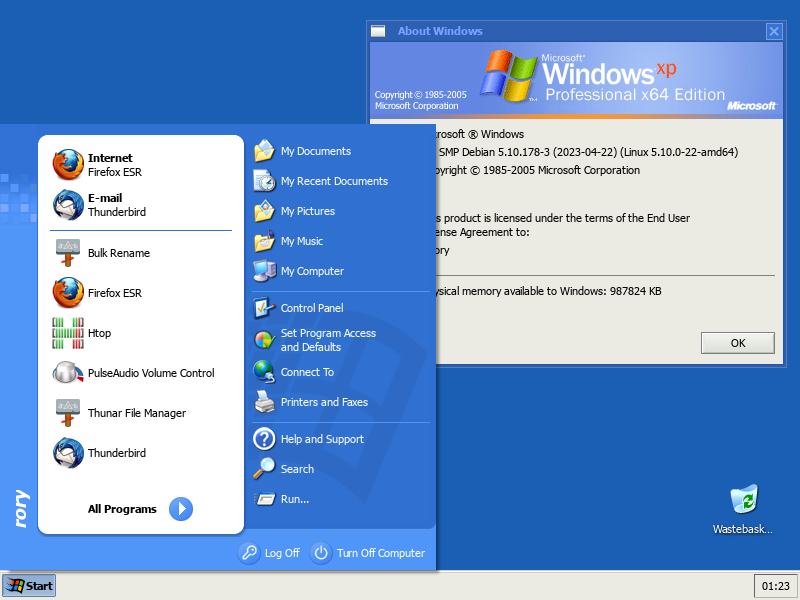The height and width of the screenshot is (600, 800).
Task: Click the Copyright 1985-2005 Microsoft Corporation line
Action: 538,170
